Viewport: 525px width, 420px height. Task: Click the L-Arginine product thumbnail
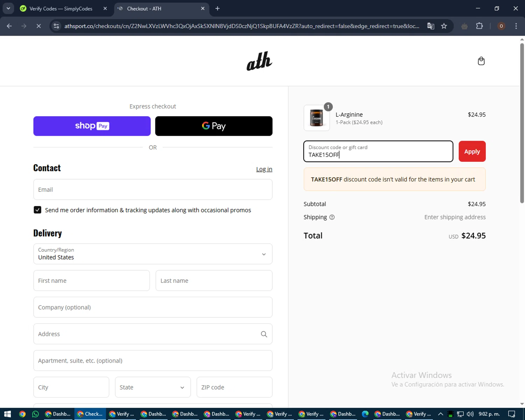(x=317, y=118)
